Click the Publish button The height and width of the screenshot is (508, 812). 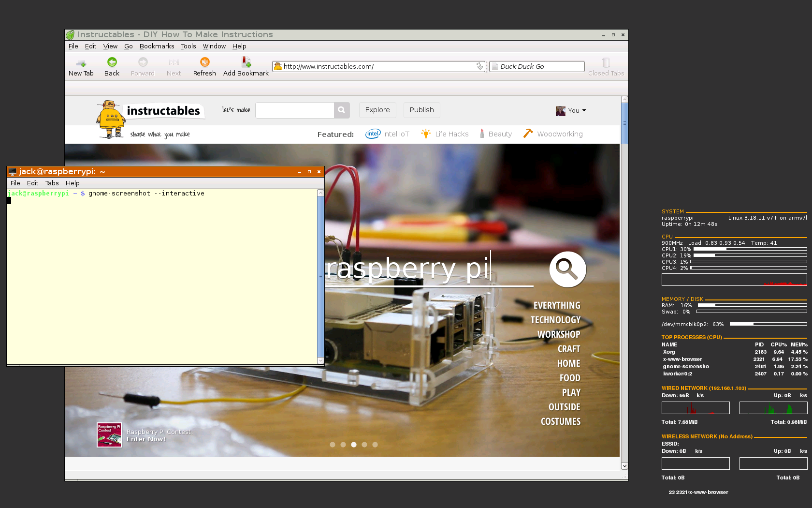click(x=422, y=110)
